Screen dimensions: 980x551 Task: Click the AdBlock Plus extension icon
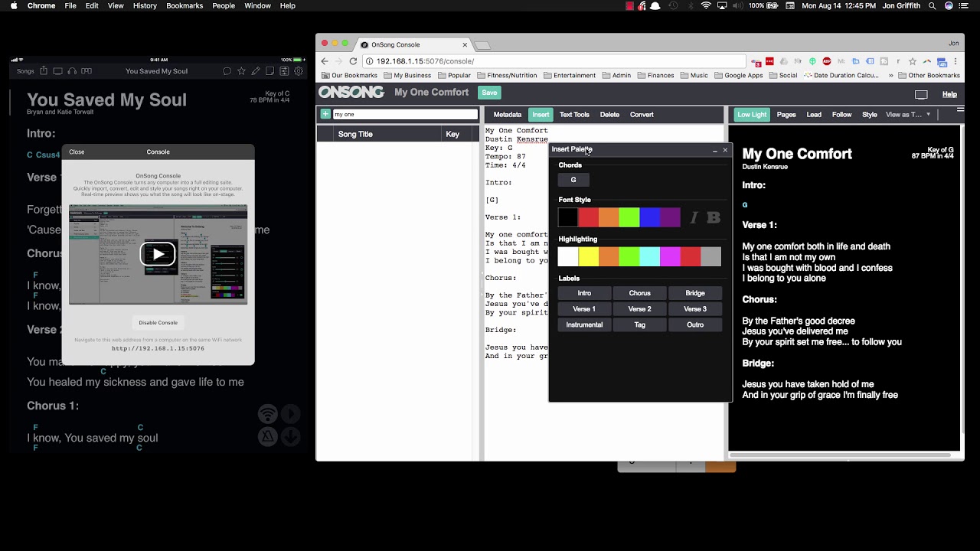[827, 61]
